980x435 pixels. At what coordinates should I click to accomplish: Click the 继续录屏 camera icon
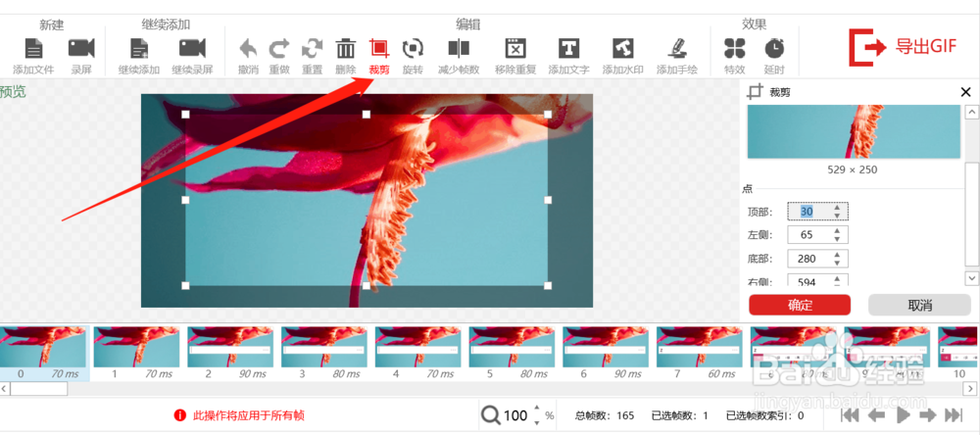coord(192,48)
